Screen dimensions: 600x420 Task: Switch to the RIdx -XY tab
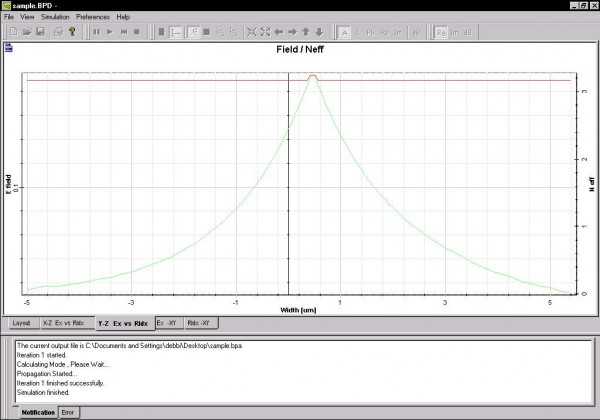click(x=199, y=323)
